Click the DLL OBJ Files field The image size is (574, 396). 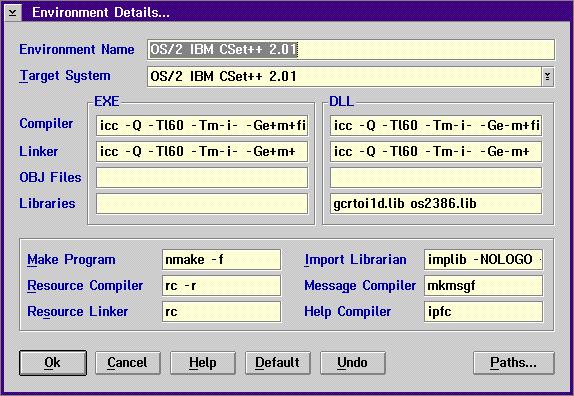coord(436,178)
